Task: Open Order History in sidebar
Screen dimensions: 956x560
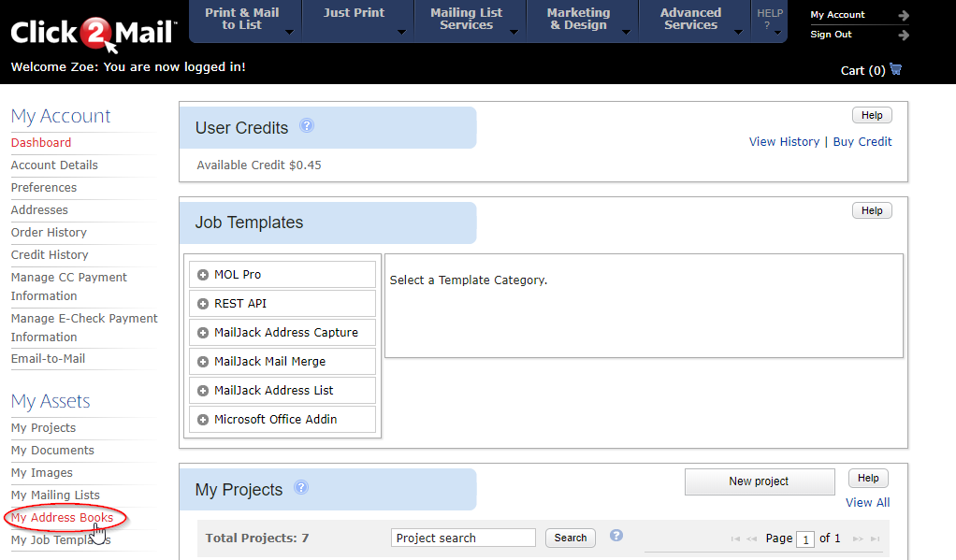Action: coord(49,233)
